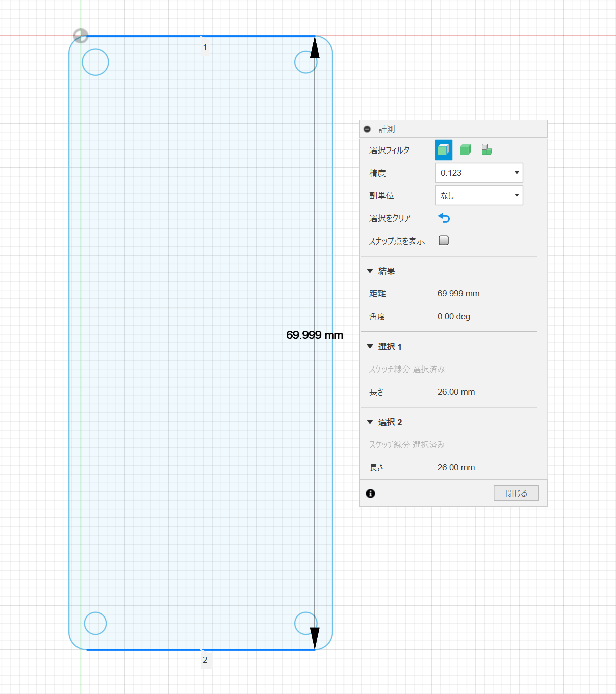Open the 副単位 dropdown set to なし
The image size is (616, 694).
coord(479,195)
